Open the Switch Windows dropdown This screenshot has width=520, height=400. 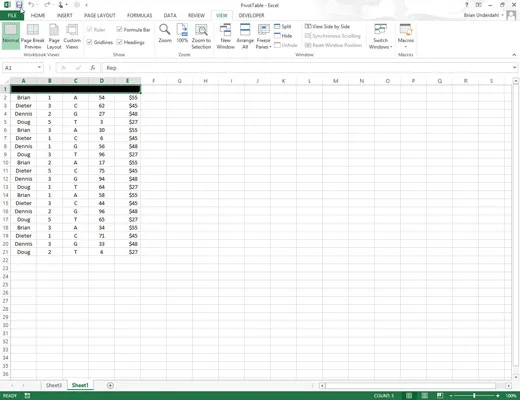coord(380,37)
